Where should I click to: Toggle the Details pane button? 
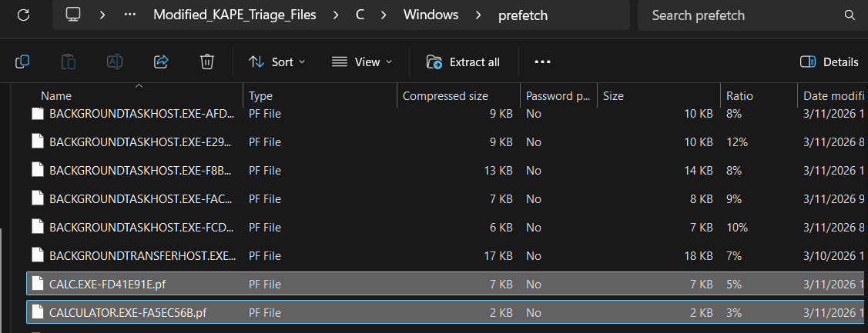pyautogui.click(x=829, y=62)
